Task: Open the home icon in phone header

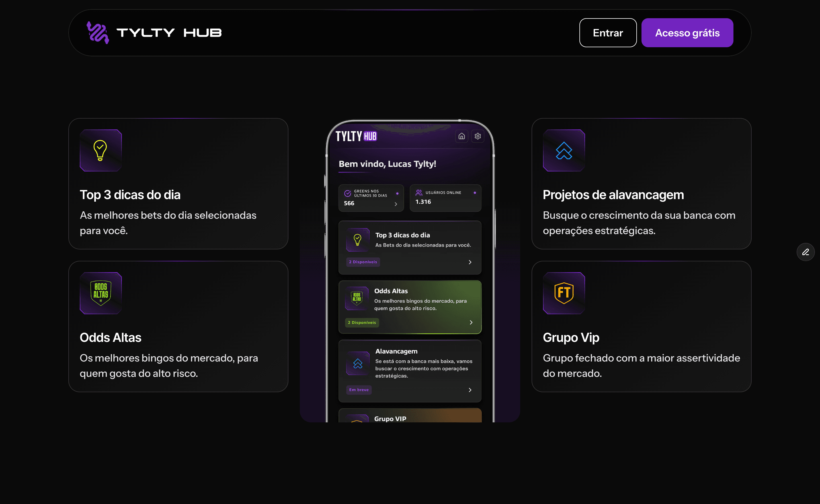Action: pyautogui.click(x=461, y=136)
